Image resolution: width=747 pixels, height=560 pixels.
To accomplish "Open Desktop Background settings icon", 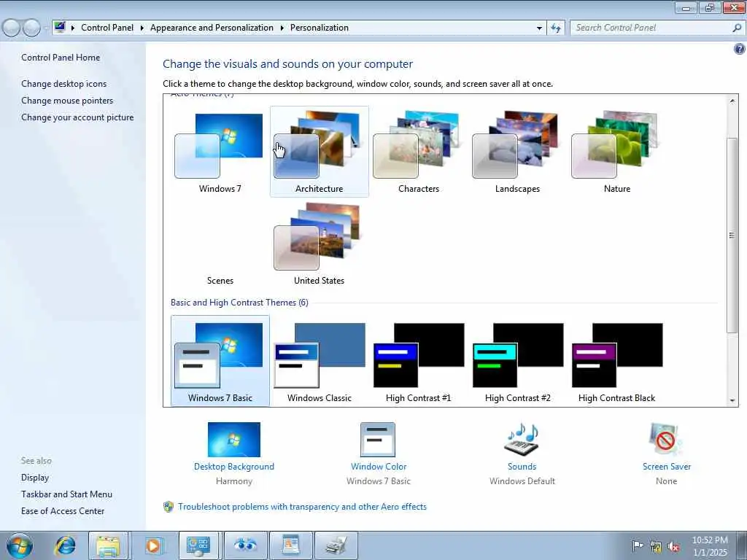I will 234,440.
